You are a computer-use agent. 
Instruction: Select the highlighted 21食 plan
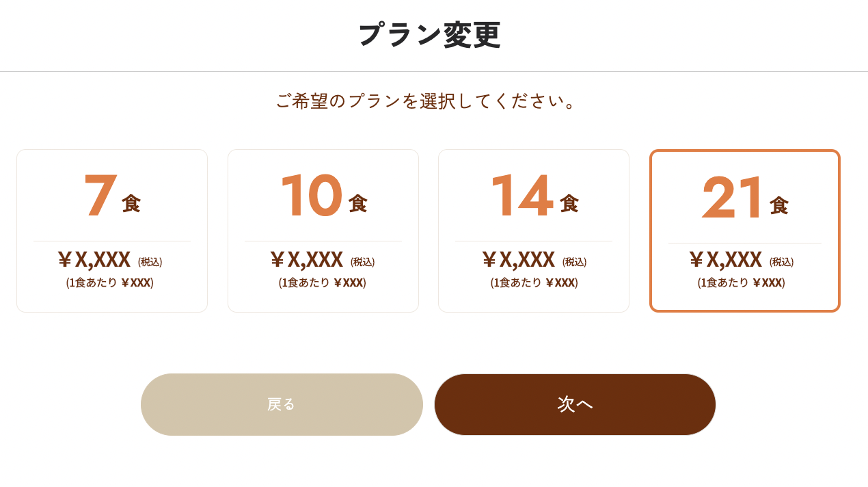[x=745, y=231]
